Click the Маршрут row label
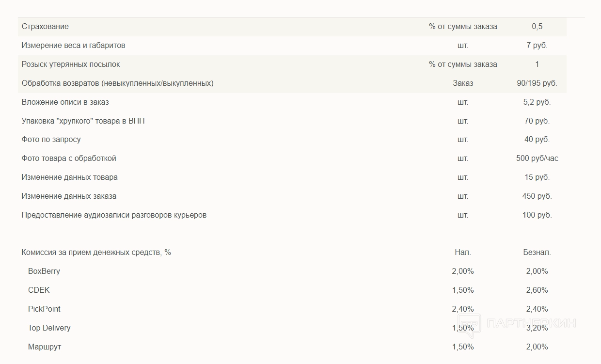This screenshot has width=601, height=364. point(45,347)
